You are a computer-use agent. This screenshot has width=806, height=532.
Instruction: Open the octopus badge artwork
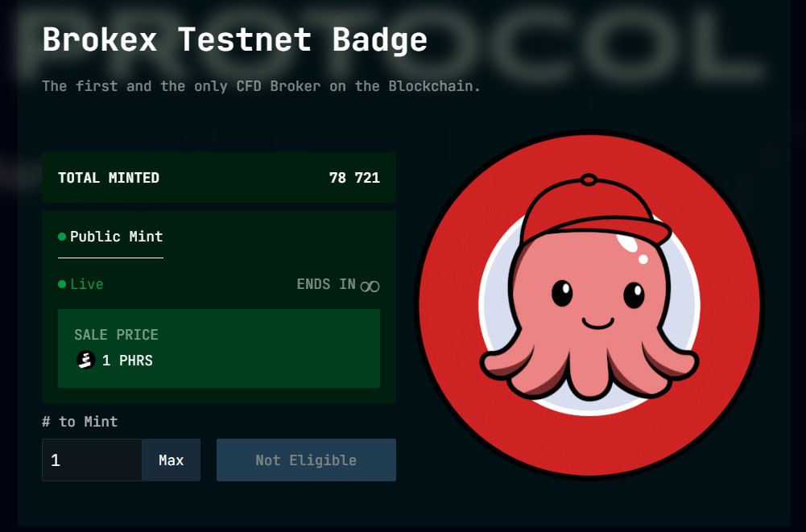pyautogui.click(x=589, y=305)
